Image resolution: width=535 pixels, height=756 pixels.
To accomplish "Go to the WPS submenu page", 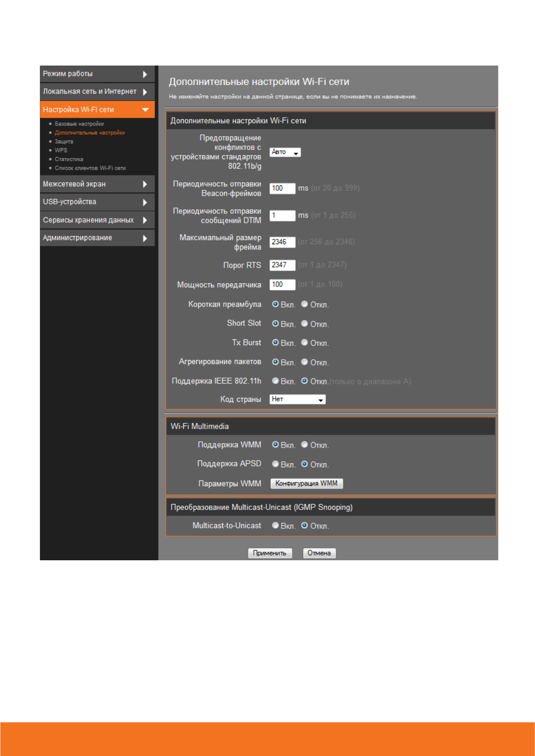I will [x=61, y=150].
